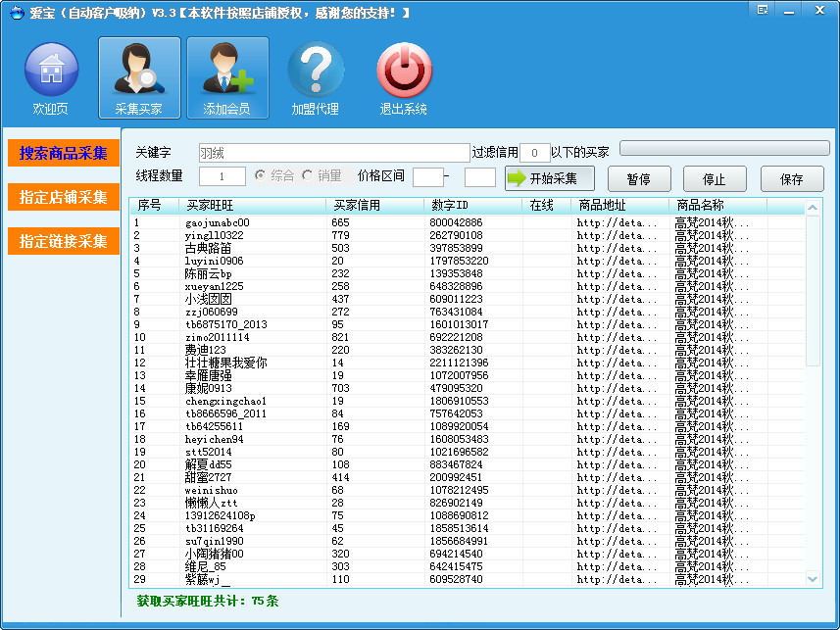Click the 暂停 button
Screen dimensions: 840x630
coord(639,179)
